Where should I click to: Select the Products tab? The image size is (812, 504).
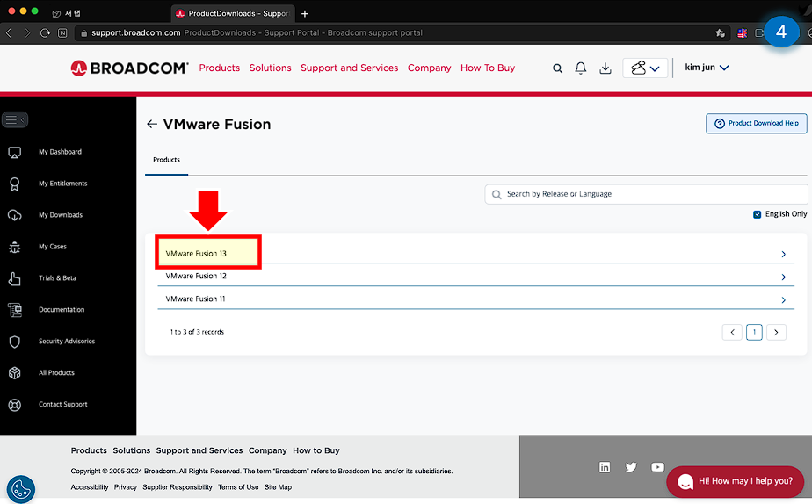click(166, 160)
